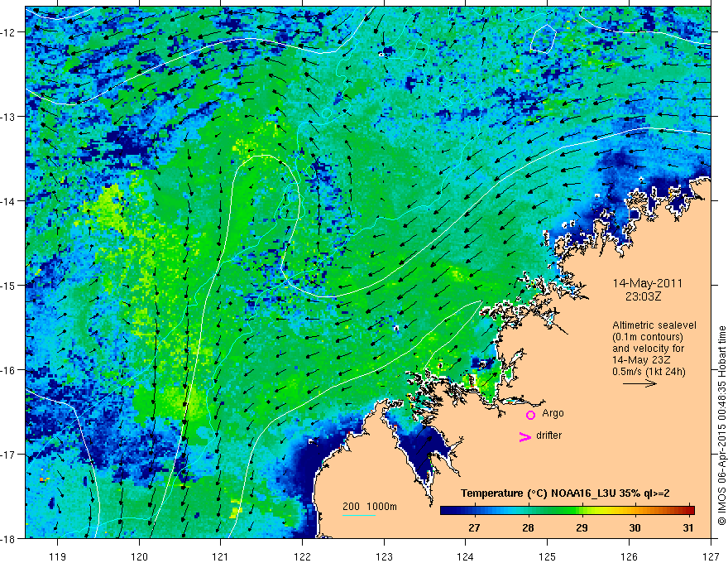Click the latitude -16 axis label
This screenshot has height=563, width=728.
pyautogui.click(x=8, y=370)
